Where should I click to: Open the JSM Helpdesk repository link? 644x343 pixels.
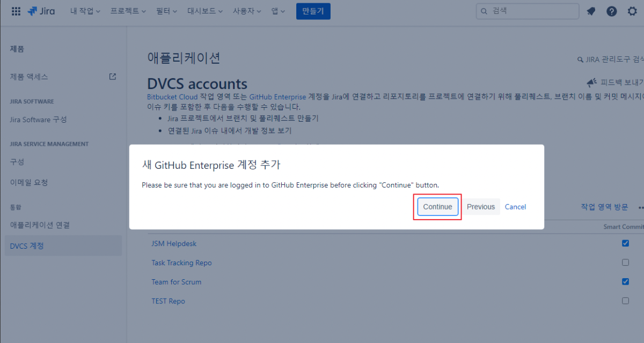(x=174, y=243)
